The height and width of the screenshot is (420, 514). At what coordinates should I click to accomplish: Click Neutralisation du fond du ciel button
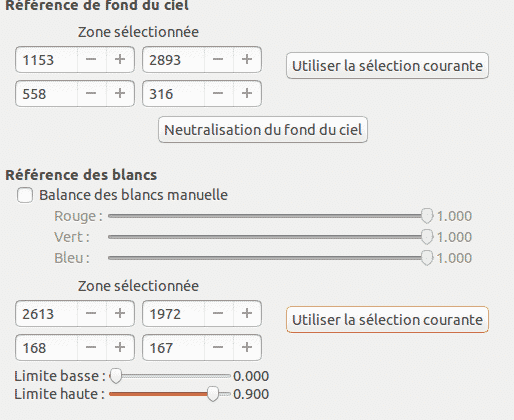[263, 130]
